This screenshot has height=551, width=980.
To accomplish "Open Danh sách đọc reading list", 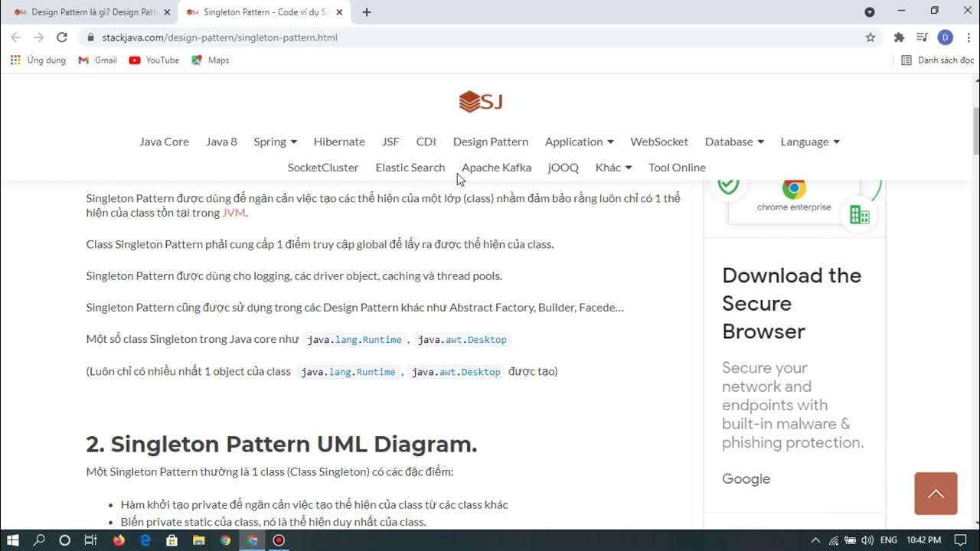I will pyautogui.click(x=937, y=60).
